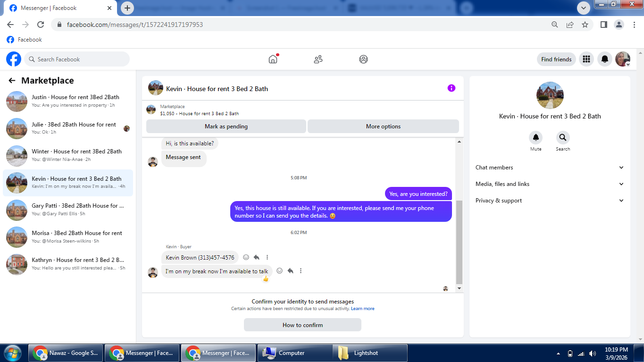Reply to the Kevin Brown phone message

point(257,257)
